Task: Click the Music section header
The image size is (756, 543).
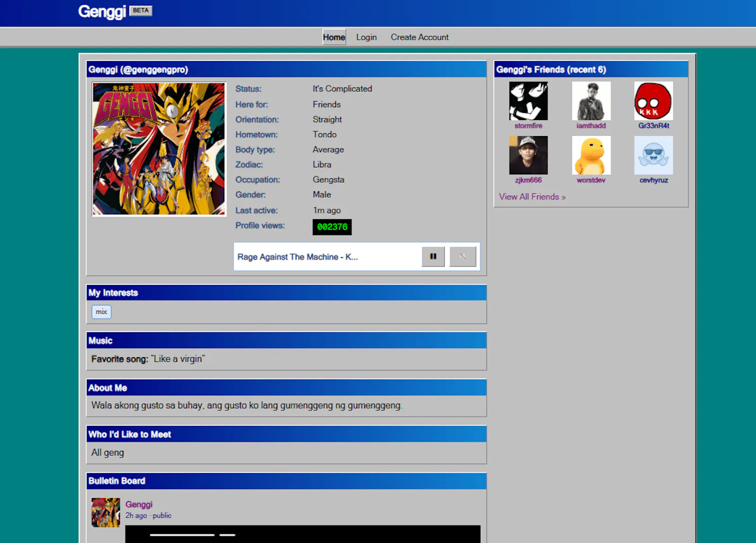Action: [x=286, y=340]
